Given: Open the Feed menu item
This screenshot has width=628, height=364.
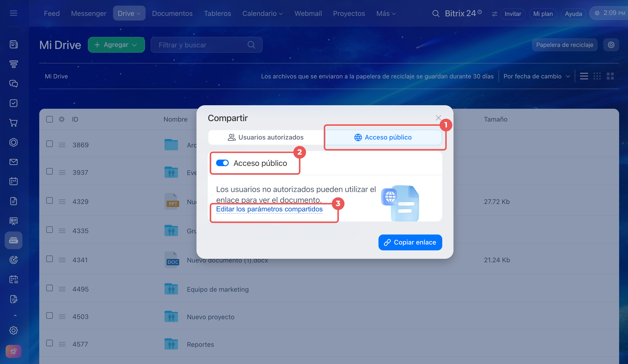Looking at the screenshot, I should [x=52, y=14].
